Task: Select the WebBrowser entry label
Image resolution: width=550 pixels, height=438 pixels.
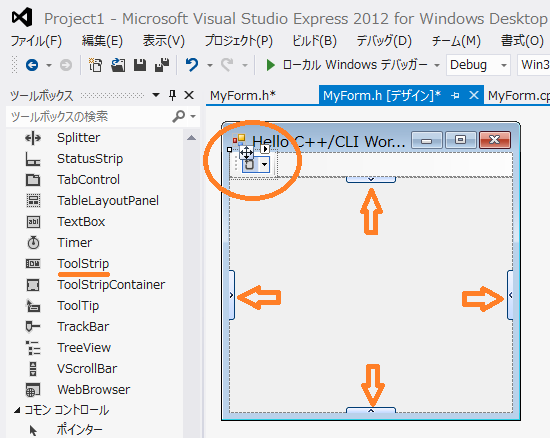Action: click(x=94, y=390)
